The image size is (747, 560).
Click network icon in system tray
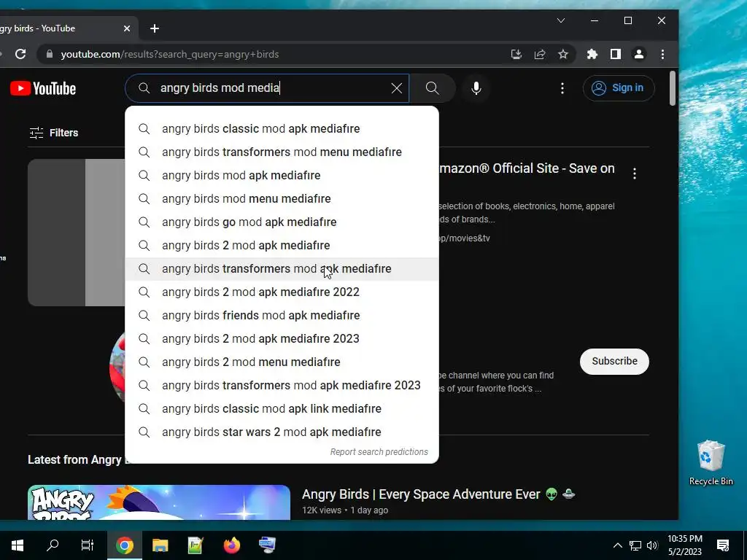click(x=635, y=545)
